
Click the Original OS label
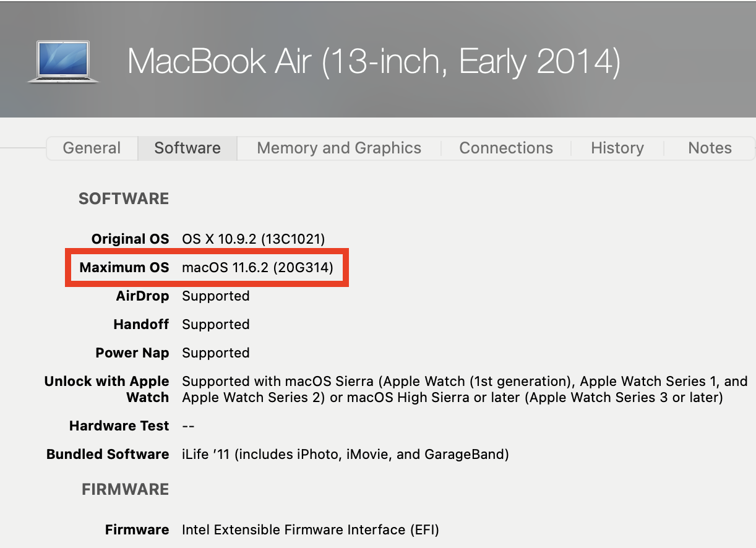tap(131, 239)
